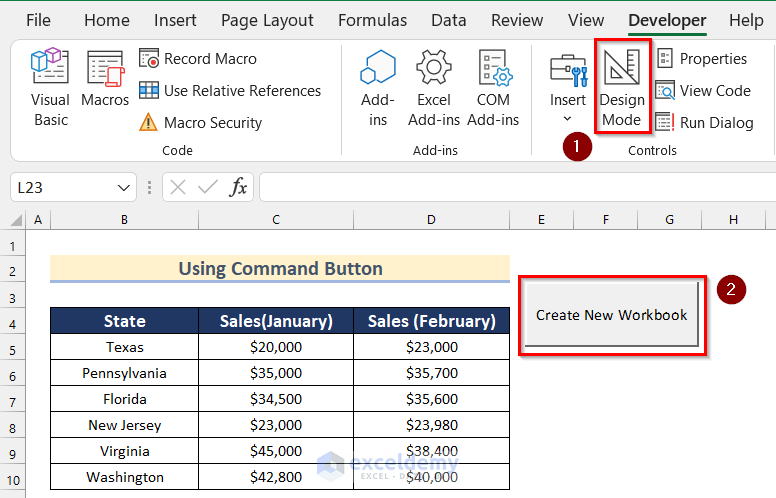Viewport: 776px width, 498px height.
Task: Open the Visual Basic editor
Action: [50, 88]
